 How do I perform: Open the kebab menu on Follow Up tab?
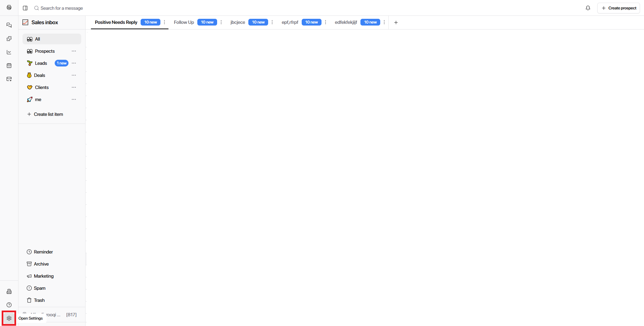coord(221,22)
